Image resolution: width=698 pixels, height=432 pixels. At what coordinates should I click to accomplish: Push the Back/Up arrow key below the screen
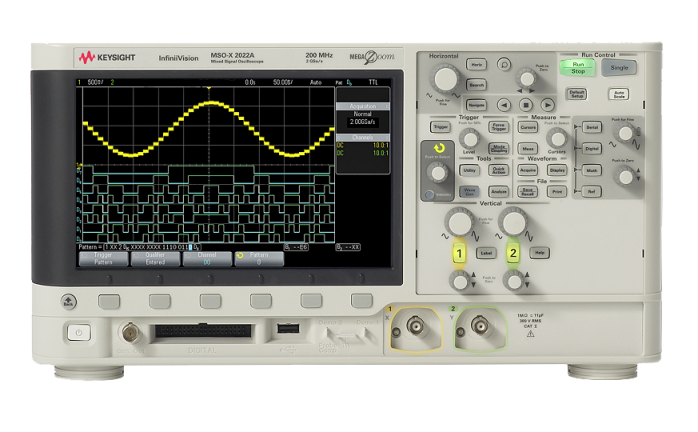[x=68, y=302]
